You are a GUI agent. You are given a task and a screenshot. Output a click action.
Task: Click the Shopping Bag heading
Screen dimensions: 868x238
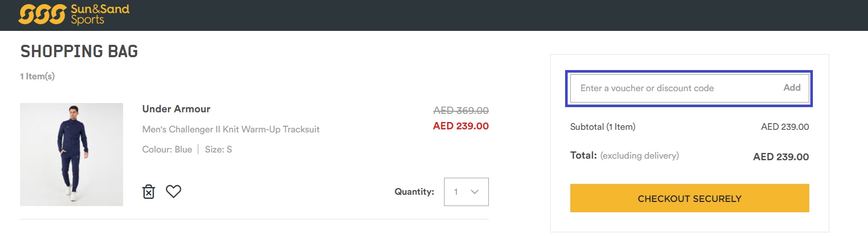(79, 52)
